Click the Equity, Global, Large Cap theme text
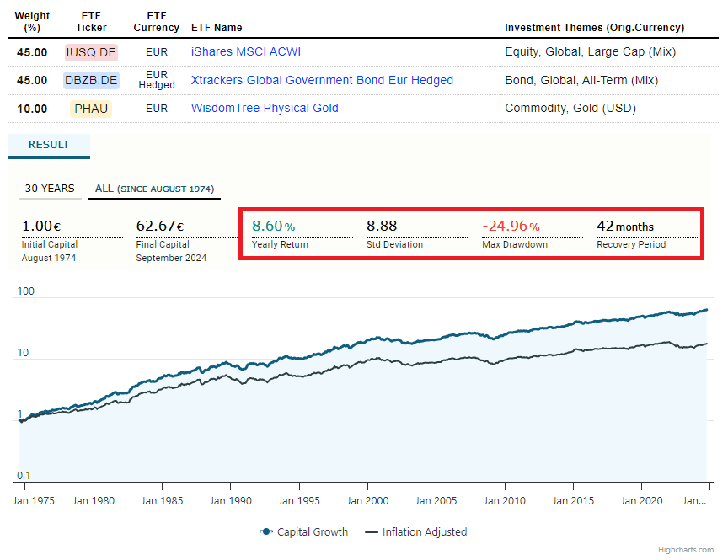Image resolution: width=728 pixels, height=560 pixels. (590, 51)
